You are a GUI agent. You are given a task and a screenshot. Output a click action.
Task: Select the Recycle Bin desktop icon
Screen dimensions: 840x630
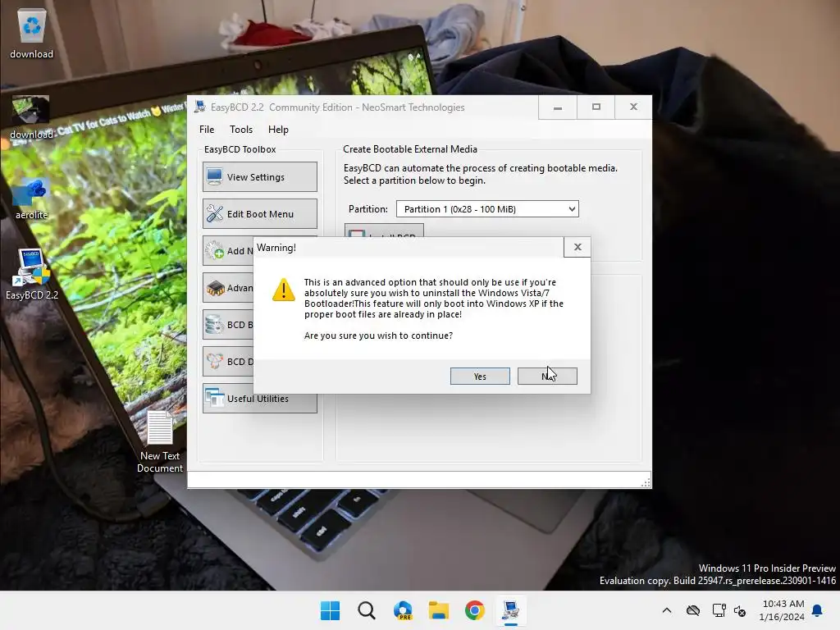(32, 33)
